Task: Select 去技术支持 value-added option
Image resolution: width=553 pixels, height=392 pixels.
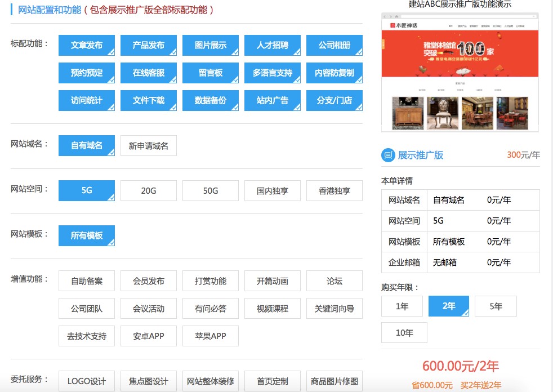Action: coord(86,336)
